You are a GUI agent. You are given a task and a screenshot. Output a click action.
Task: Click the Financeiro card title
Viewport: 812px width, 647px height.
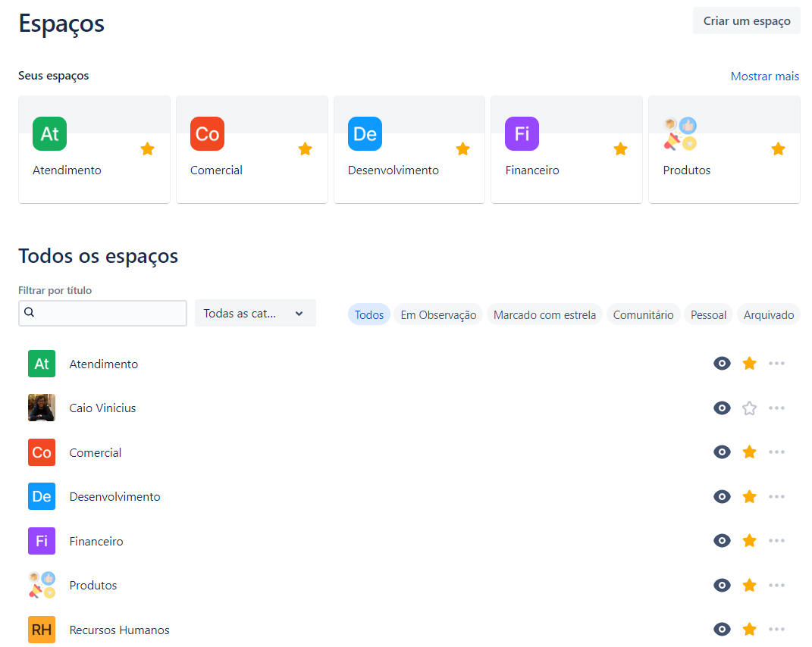[x=532, y=170]
